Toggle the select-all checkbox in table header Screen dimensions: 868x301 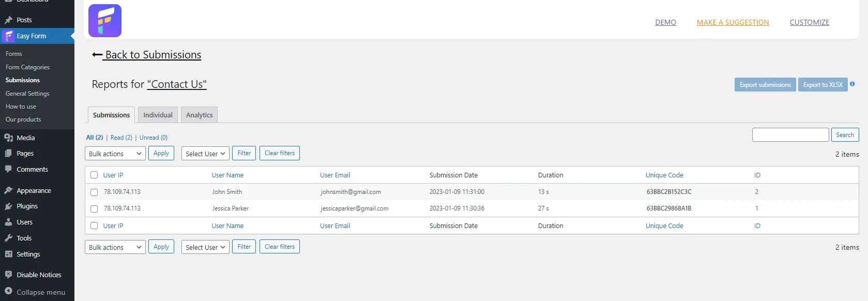coord(94,175)
